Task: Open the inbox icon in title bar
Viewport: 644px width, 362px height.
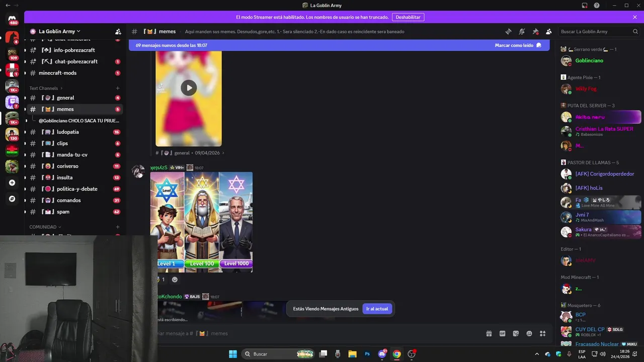Action: coord(585,6)
